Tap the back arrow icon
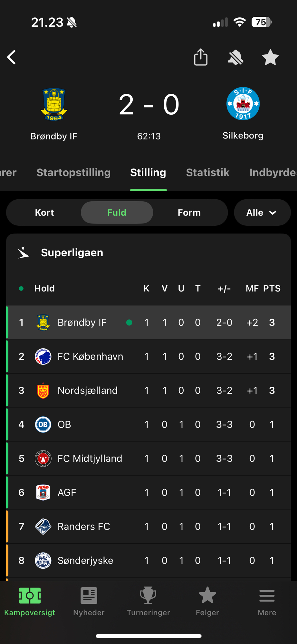The width and height of the screenshot is (297, 644). coord(12,58)
